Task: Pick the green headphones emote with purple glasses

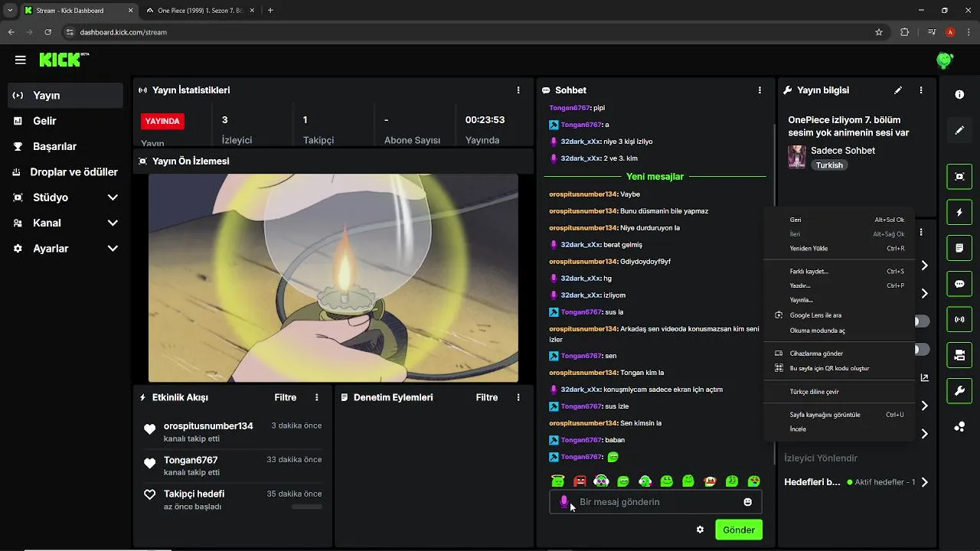Action: [x=601, y=481]
